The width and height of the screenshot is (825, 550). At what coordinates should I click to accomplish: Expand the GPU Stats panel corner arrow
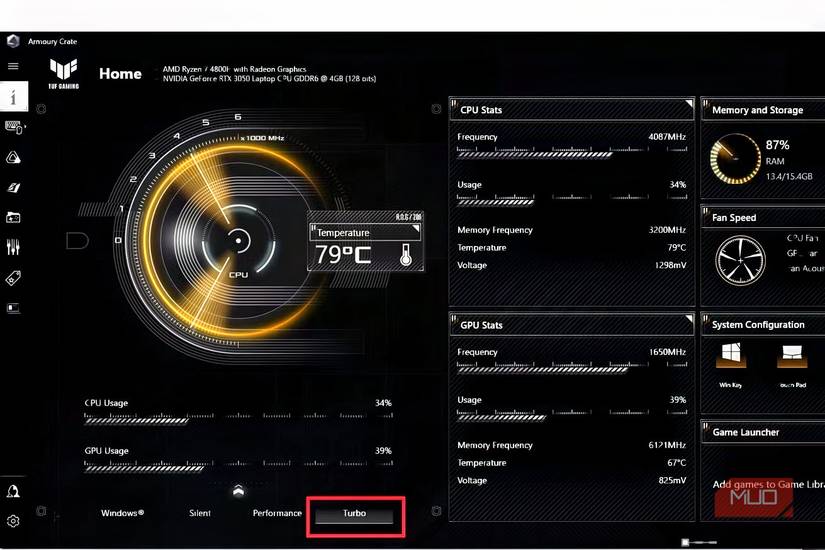point(688,318)
